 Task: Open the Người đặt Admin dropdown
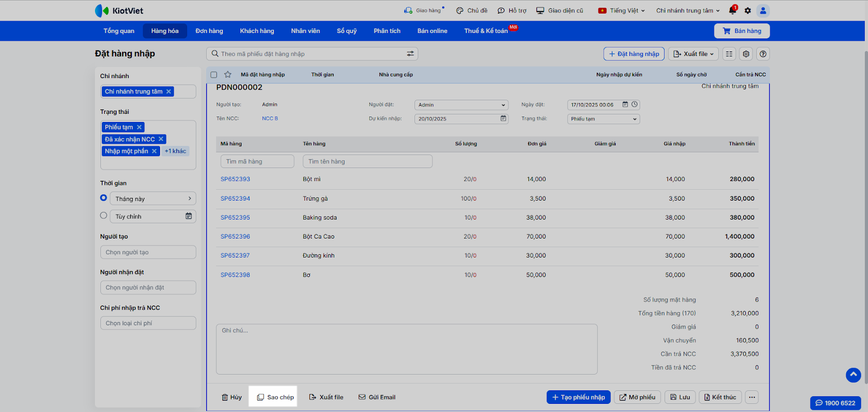461,105
